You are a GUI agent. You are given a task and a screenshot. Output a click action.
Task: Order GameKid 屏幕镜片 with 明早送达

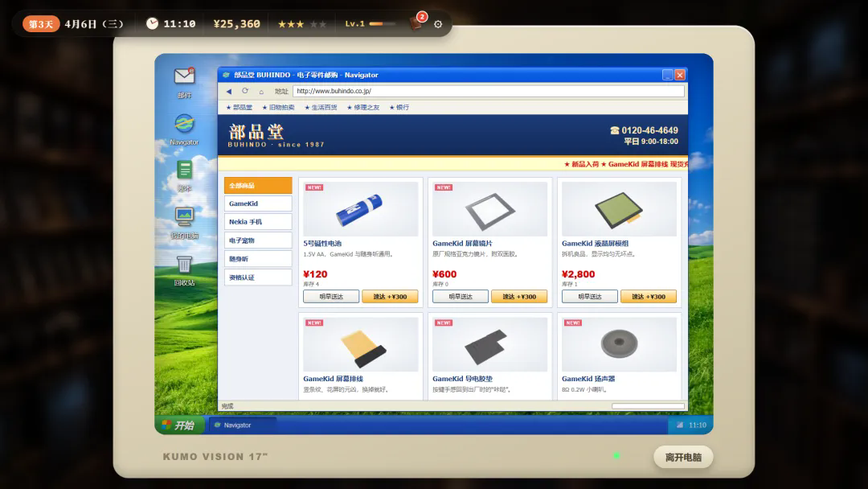point(461,297)
